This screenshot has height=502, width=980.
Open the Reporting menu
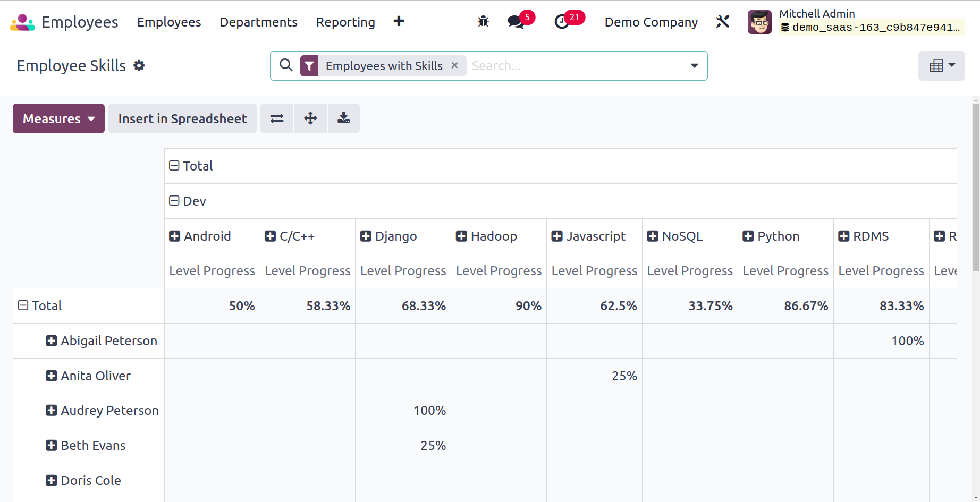tap(345, 22)
